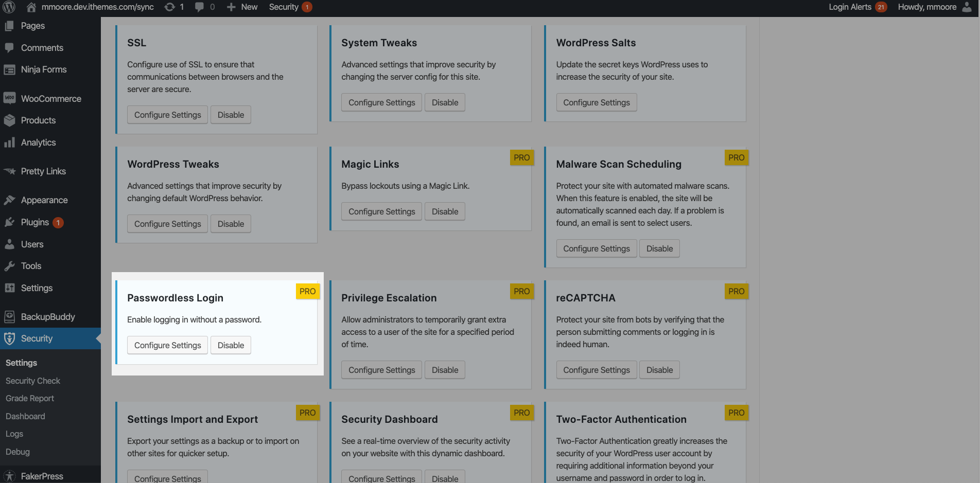Open the Security Check submenu item
The image size is (980, 483).
coord(33,381)
